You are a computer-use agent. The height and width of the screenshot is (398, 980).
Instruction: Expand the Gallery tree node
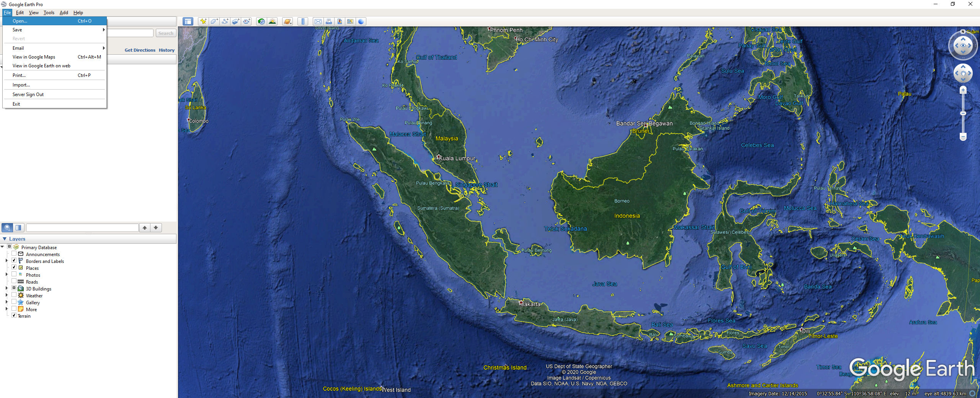coord(7,302)
